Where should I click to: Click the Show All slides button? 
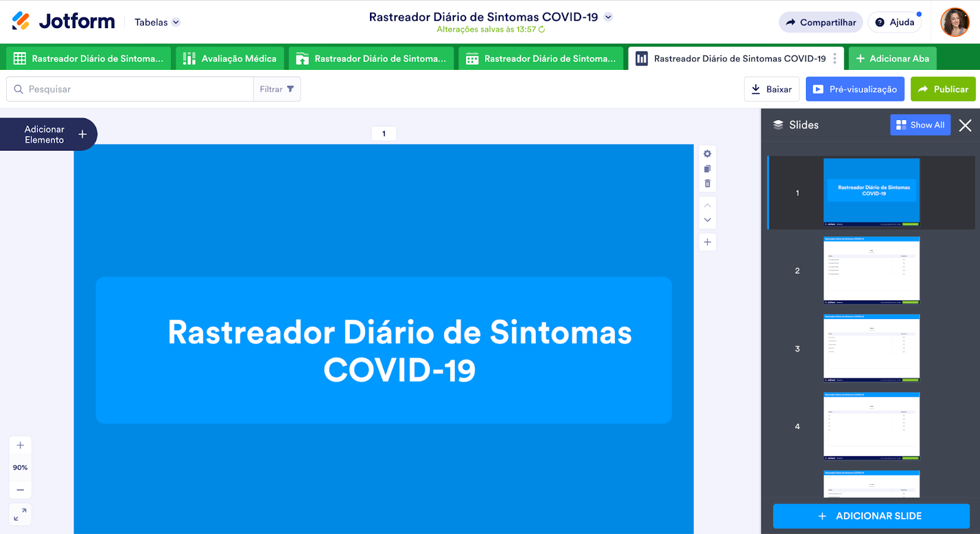pyautogui.click(x=920, y=125)
